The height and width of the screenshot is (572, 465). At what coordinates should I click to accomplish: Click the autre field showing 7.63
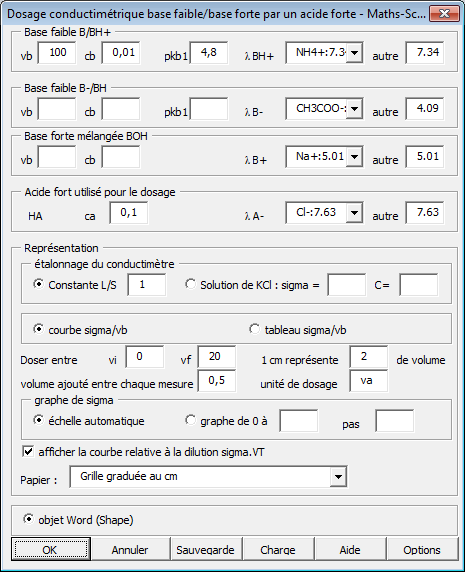[x=425, y=213]
